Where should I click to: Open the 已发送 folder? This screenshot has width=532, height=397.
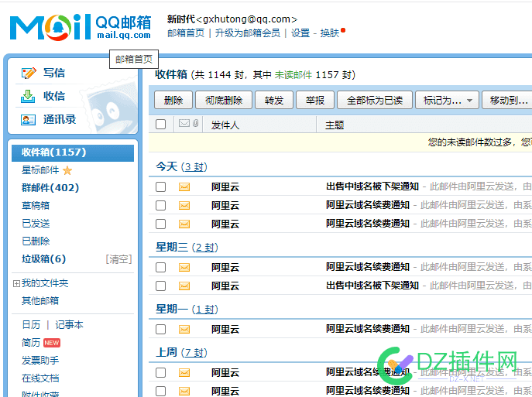tap(36, 224)
